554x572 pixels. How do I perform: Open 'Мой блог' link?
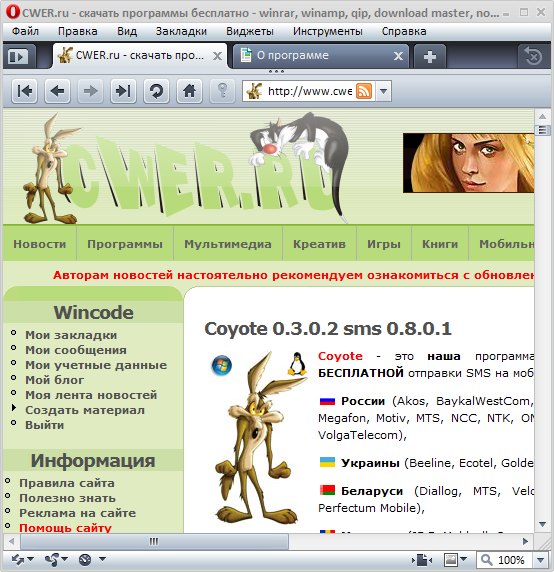tap(54, 380)
